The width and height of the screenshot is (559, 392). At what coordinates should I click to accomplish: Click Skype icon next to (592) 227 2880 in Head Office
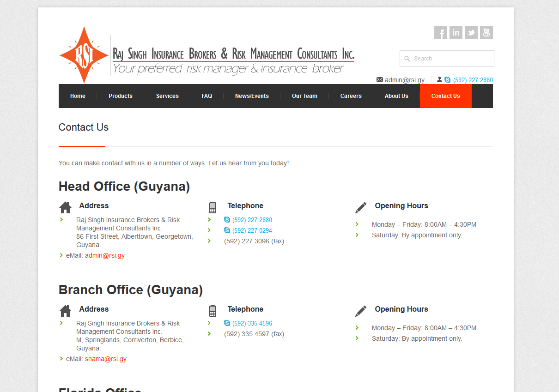pyautogui.click(x=227, y=220)
